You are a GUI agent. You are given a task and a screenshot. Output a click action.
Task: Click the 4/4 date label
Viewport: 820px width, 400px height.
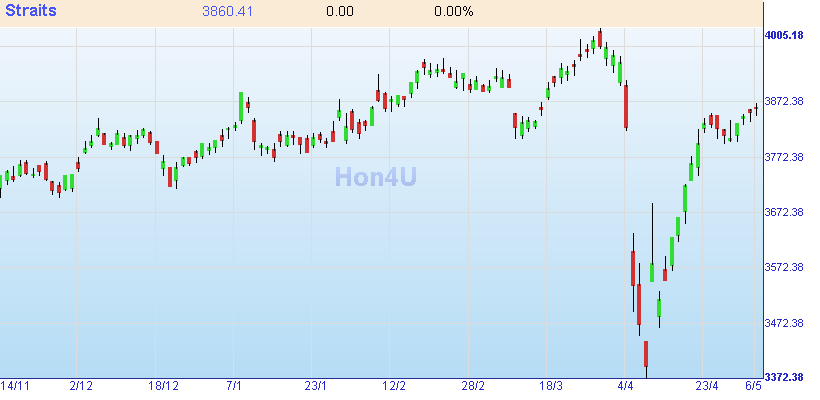pos(625,386)
